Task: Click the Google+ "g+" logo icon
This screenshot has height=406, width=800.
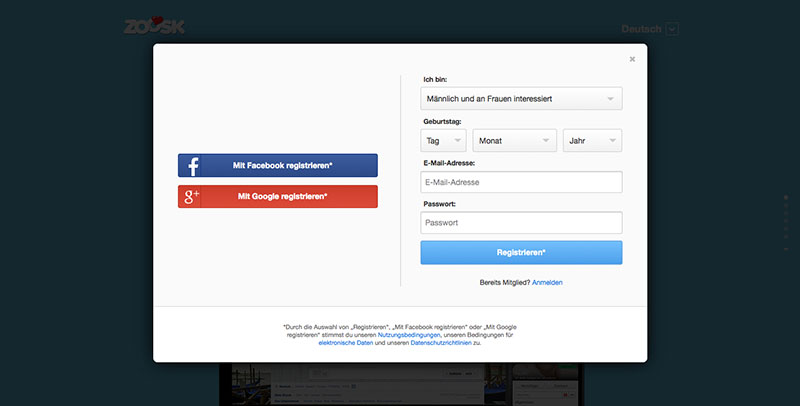Action: [191, 197]
